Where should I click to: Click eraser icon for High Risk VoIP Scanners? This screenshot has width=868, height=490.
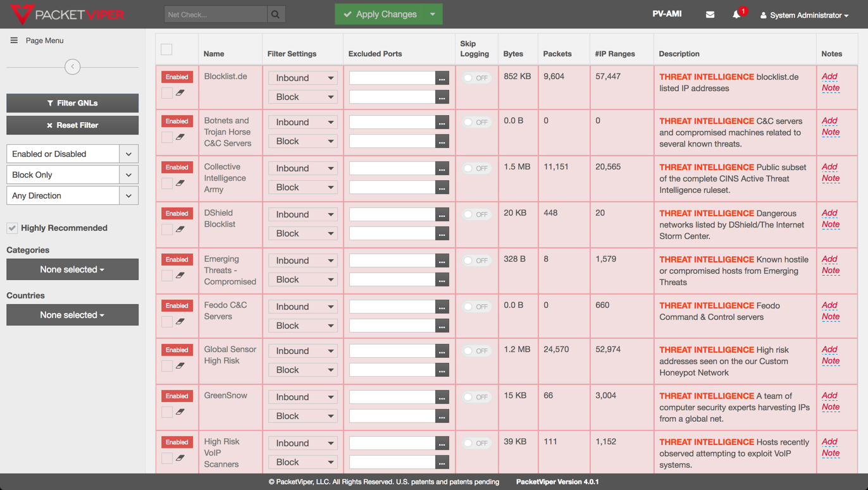[x=180, y=458]
